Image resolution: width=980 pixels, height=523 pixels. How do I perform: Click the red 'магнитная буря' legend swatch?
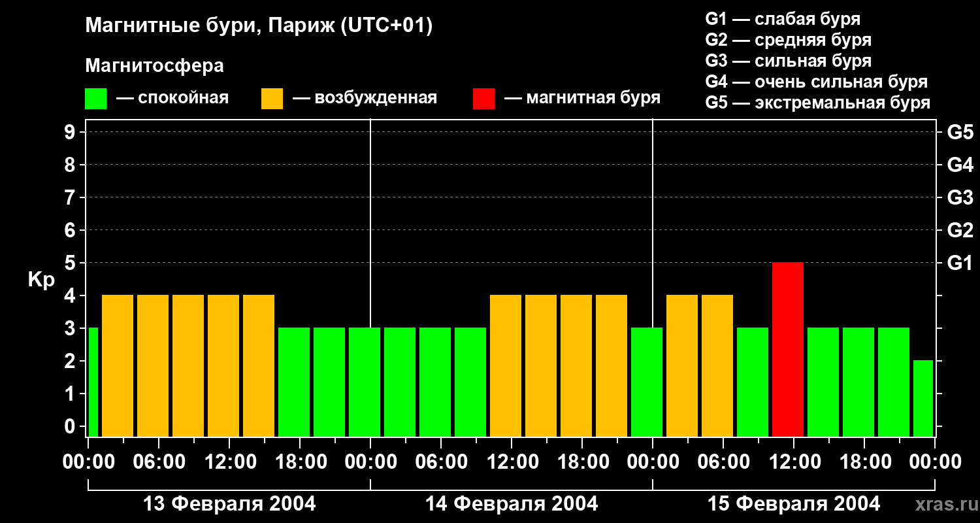[484, 99]
